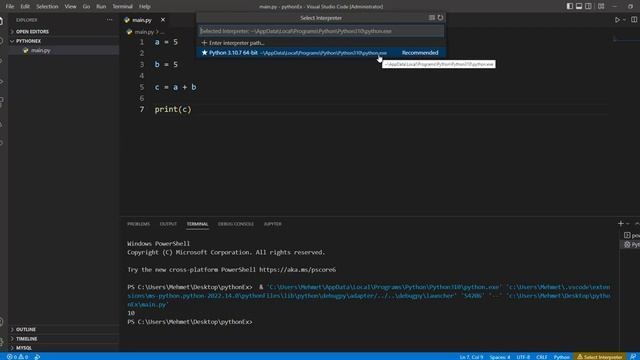
Task: Click the terminal prompt line
Action: 190,322
